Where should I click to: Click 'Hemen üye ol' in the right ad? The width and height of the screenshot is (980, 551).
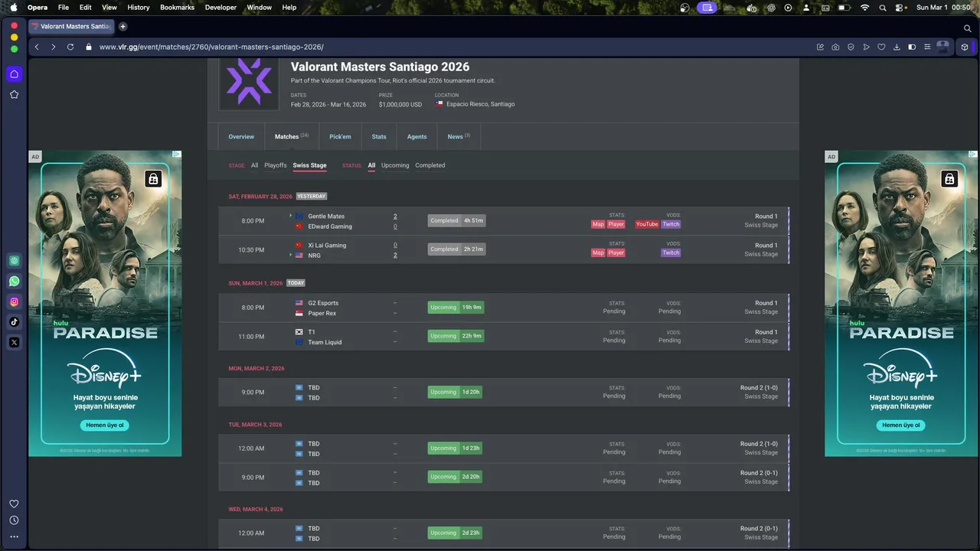(x=901, y=425)
